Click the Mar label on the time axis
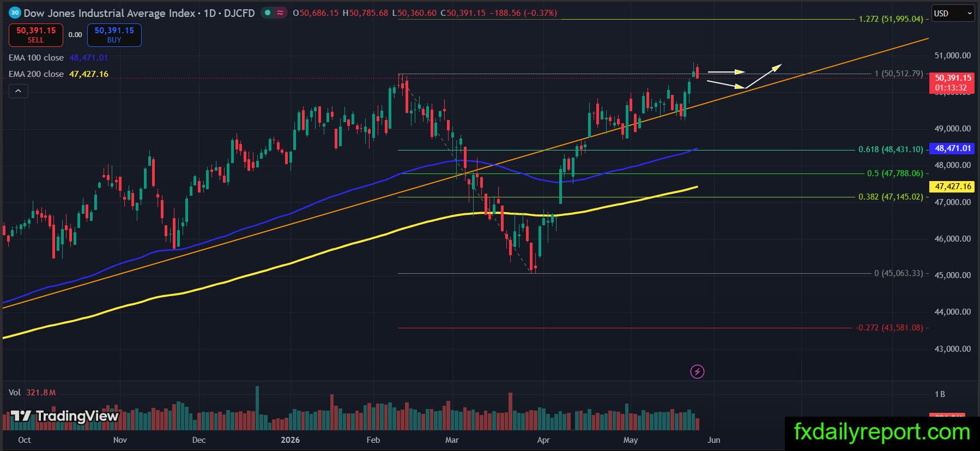 pyautogui.click(x=452, y=440)
